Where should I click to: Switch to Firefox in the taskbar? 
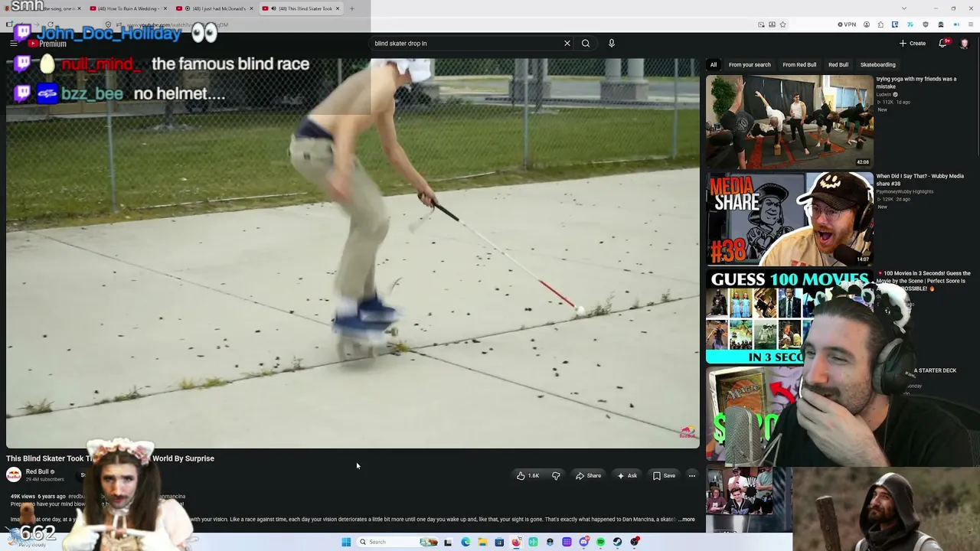516,542
